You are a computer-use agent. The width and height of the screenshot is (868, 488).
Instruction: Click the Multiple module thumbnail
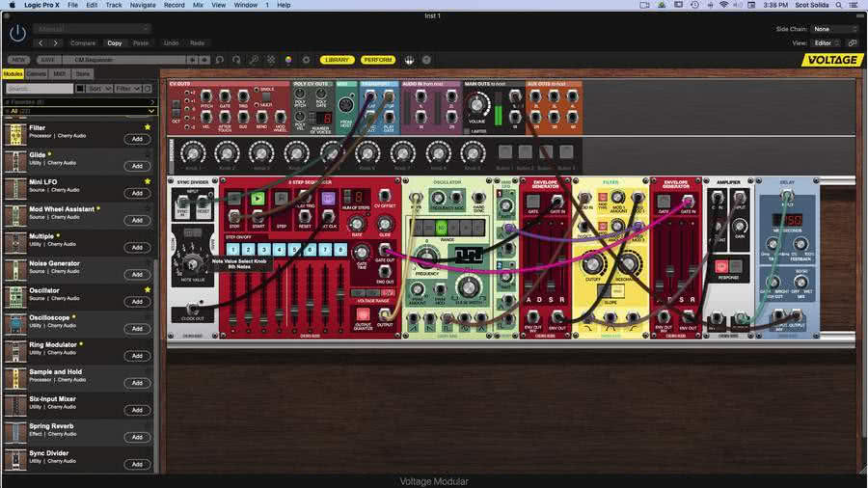pos(15,243)
